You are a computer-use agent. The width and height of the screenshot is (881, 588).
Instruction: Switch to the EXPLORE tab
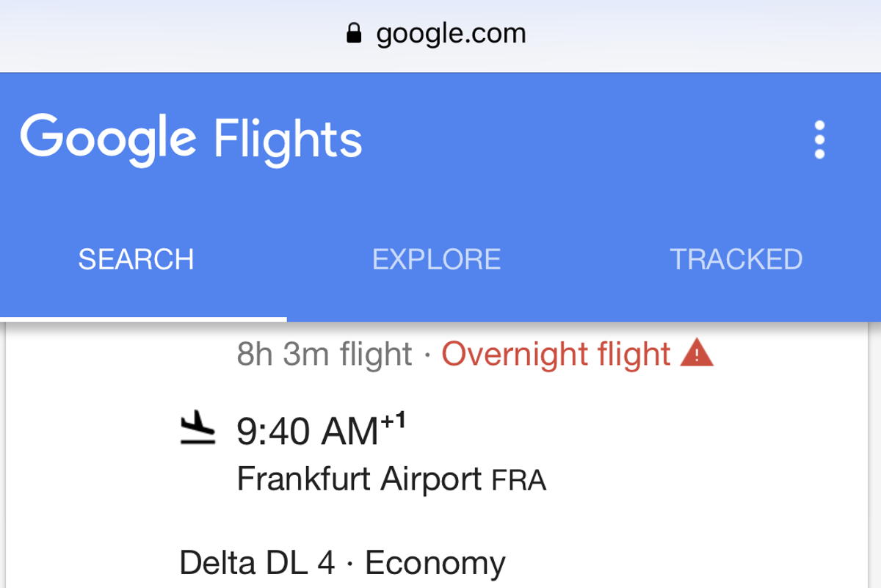pos(437,258)
